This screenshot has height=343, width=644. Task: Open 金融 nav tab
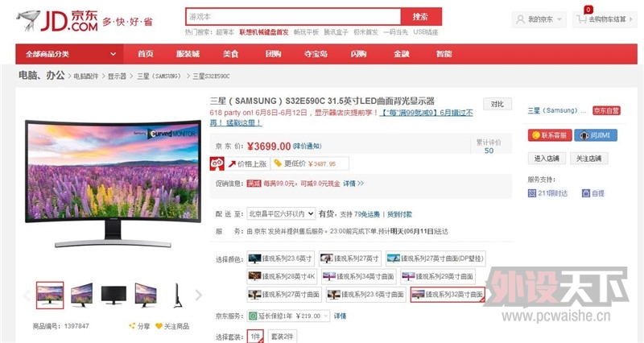pyautogui.click(x=401, y=54)
